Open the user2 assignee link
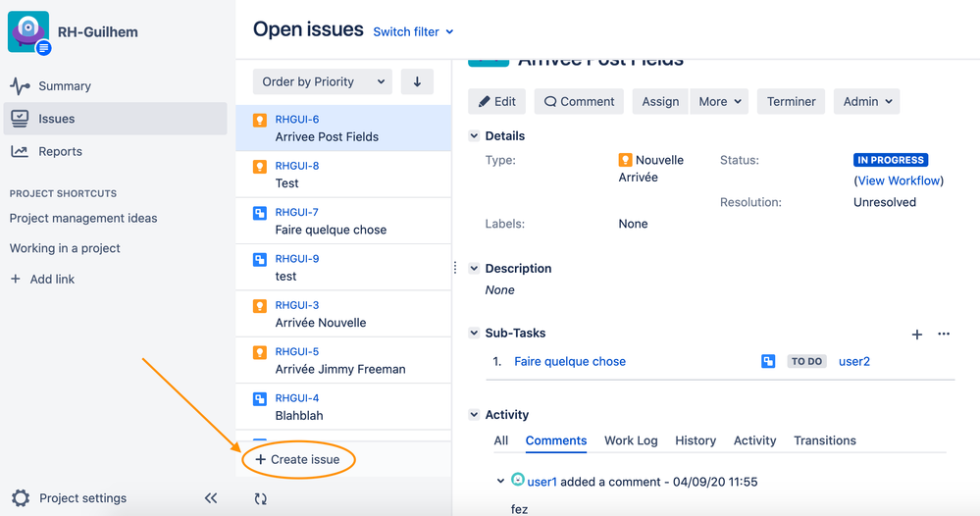The height and width of the screenshot is (516, 980). [853, 361]
